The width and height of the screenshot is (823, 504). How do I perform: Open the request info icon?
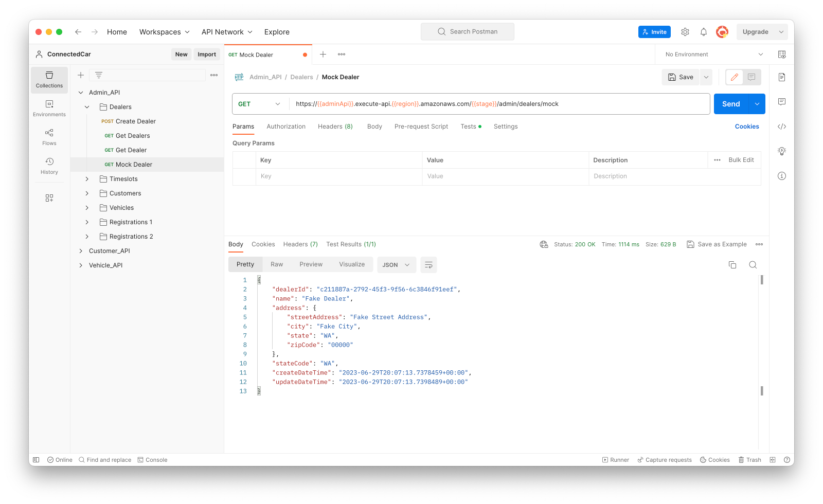click(782, 176)
